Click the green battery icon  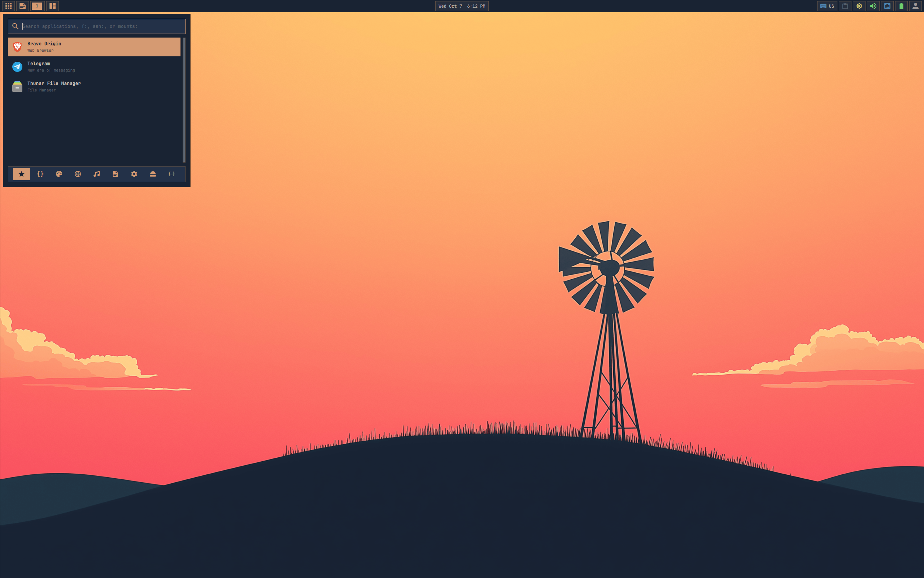[902, 6]
